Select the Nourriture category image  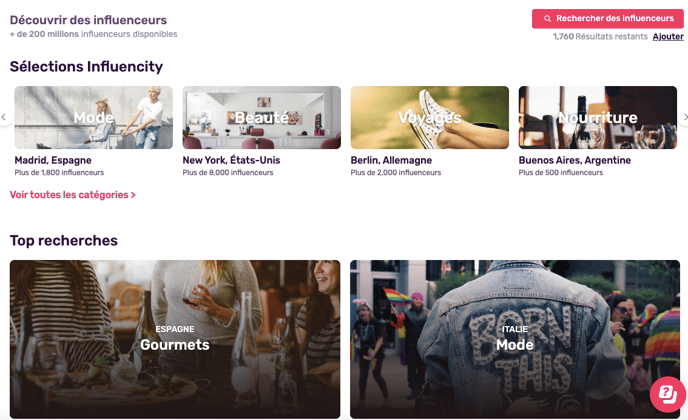(598, 117)
